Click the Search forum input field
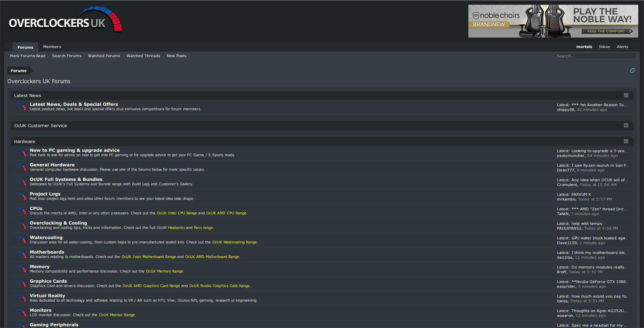Image resolution: width=644 pixels, height=328 pixels. pyautogui.click(x=596, y=56)
